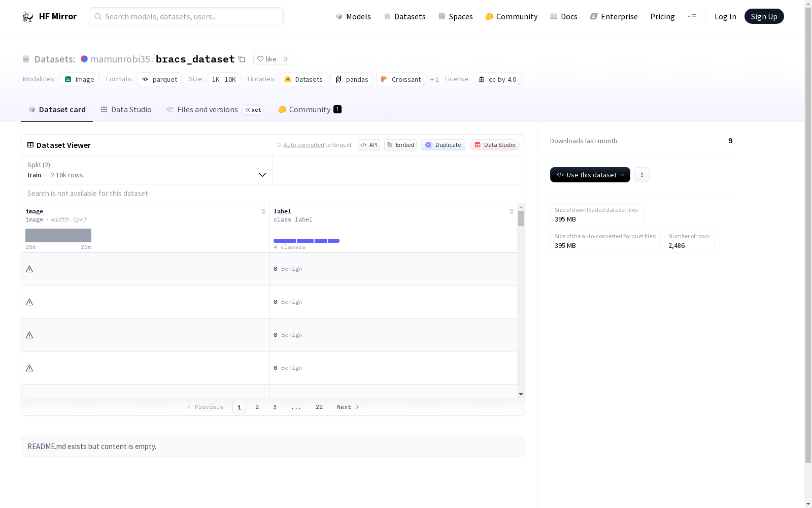
Task: Open the mamunrobi35 profile link
Action: click(120, 59)
